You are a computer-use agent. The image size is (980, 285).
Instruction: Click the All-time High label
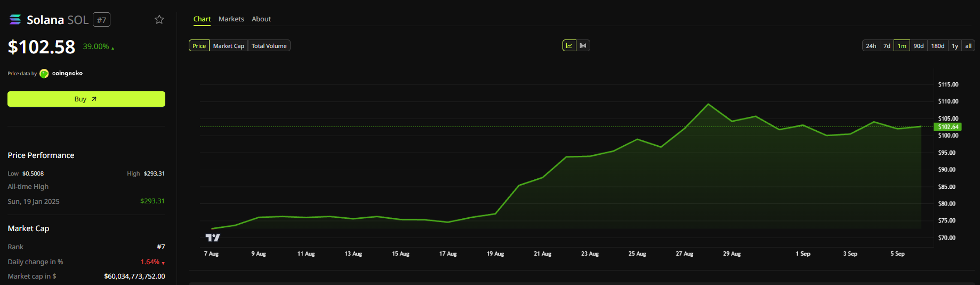point(28,187)
